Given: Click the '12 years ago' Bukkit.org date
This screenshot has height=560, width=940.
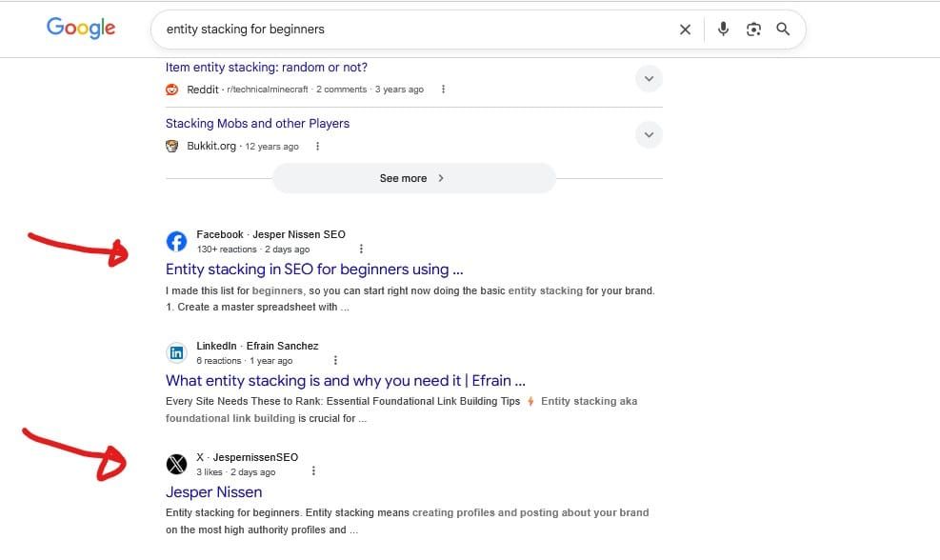Looking at the screenshot, I should (271, 147).
